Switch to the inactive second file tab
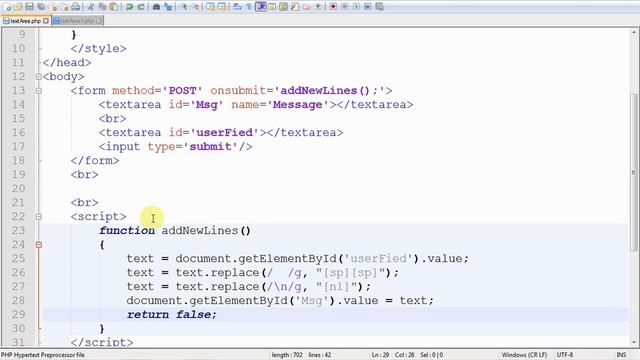The height and width of the screenshot is (360, 640). (78, 20)
